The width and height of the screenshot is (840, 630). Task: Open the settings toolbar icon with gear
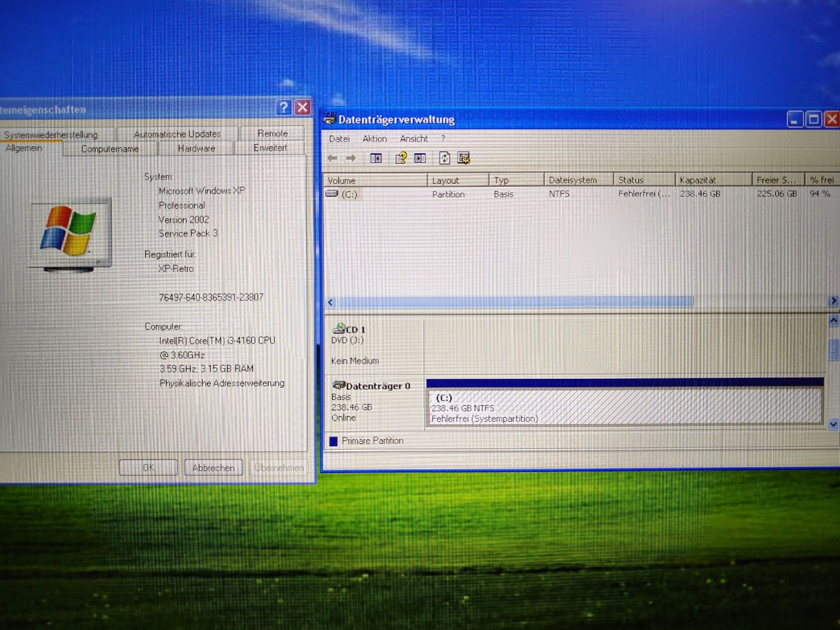pyautogui.click(x=464, y=158)
